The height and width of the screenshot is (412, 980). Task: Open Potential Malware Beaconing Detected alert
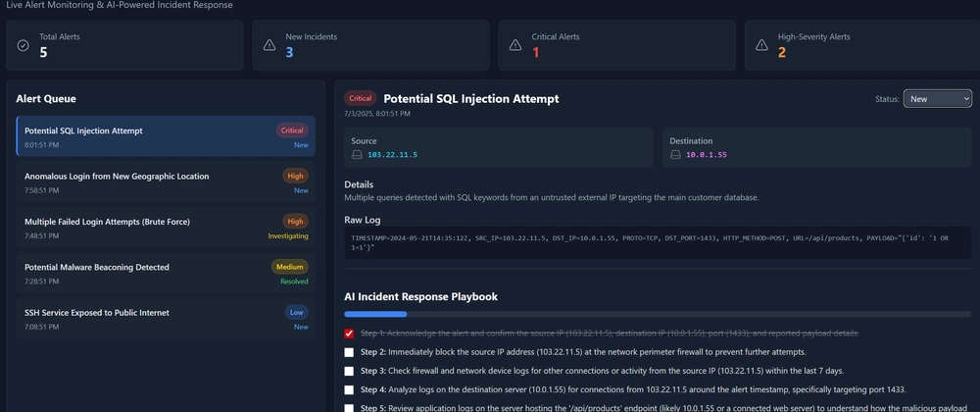coord(166,274)
